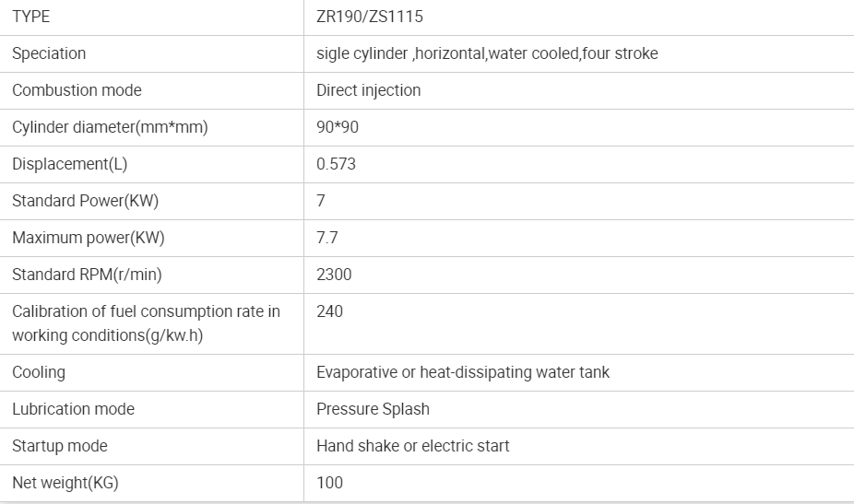The image size is (854, 504).
Task: Select the single cylinder horizontal description text
Action: 487,53
